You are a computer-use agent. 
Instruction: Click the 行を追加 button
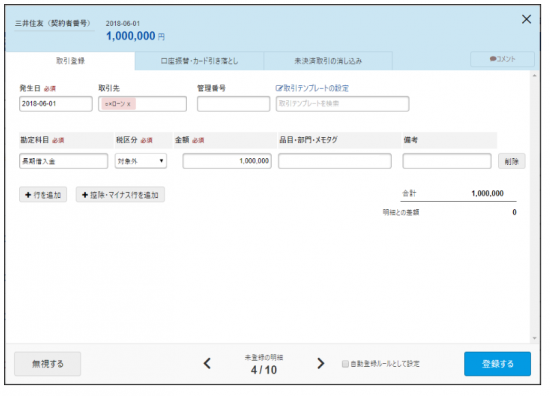coord(43,195)
